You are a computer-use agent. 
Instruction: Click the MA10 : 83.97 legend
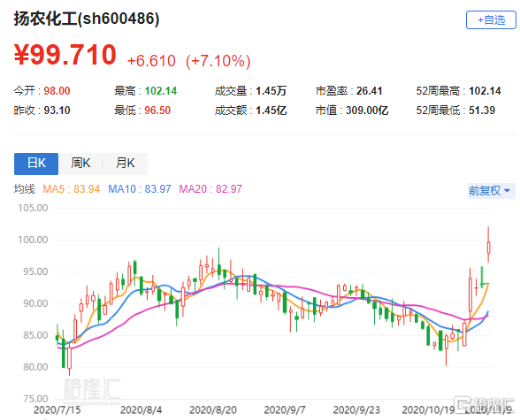[140, 189]
